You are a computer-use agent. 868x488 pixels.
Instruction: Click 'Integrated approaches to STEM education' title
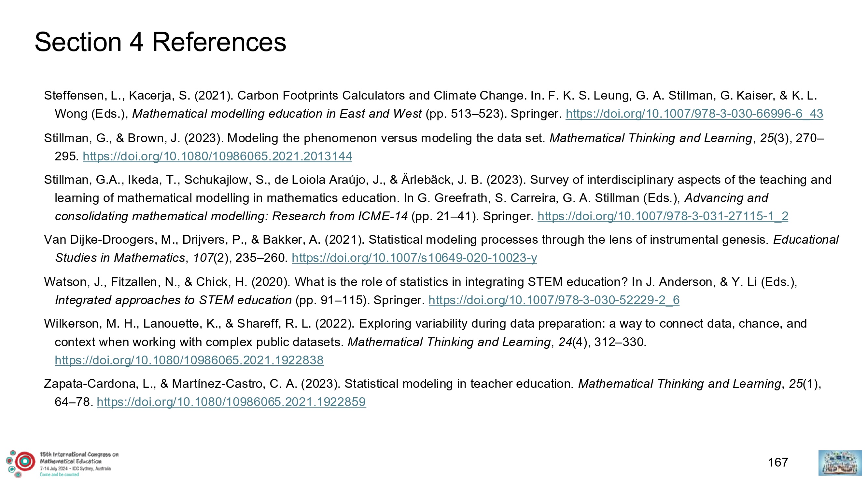pos(173,300)
